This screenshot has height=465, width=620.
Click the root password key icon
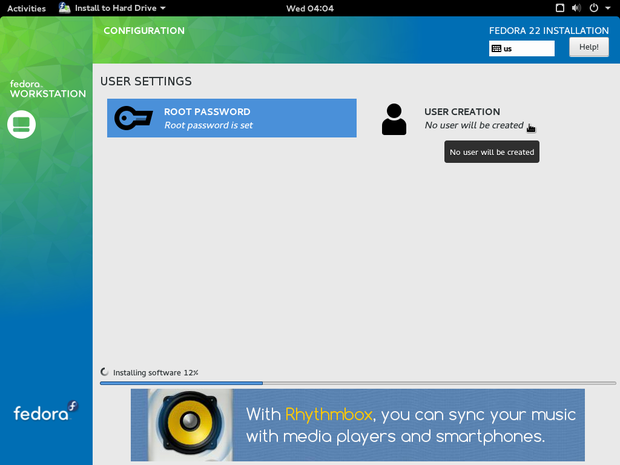coord(133,118)
